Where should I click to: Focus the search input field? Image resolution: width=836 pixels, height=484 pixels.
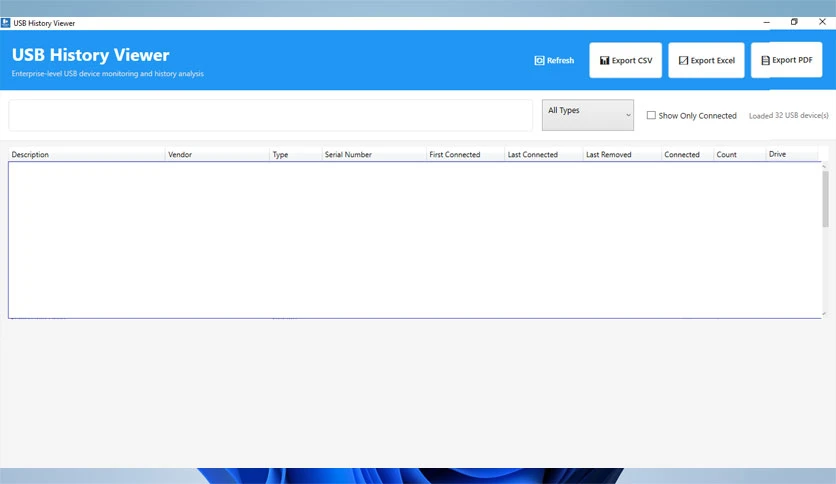[270, 115]
